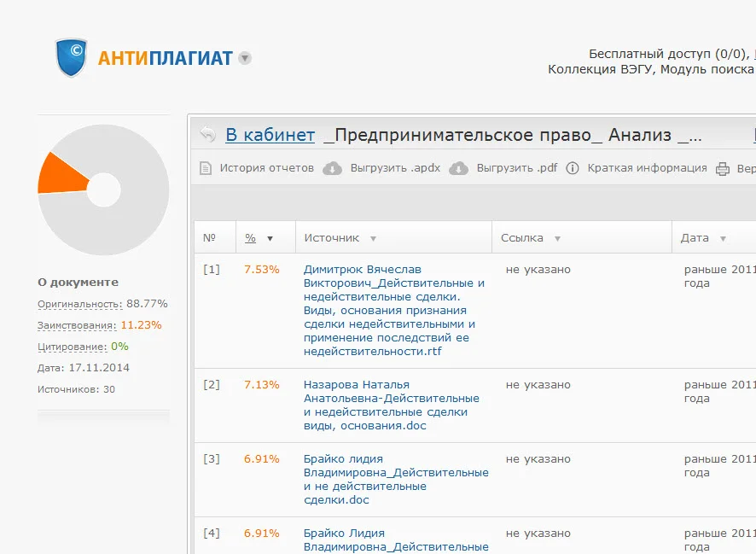Open dropdown arrow beside АНТИПЛАГИАТ logo
Screen dimensions: 756x554
pos(245,58)
